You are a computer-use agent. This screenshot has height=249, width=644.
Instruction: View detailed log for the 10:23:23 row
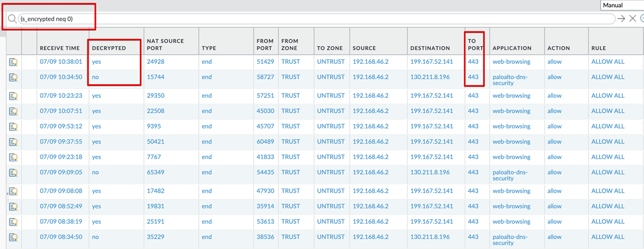click(x=13, y=96)
